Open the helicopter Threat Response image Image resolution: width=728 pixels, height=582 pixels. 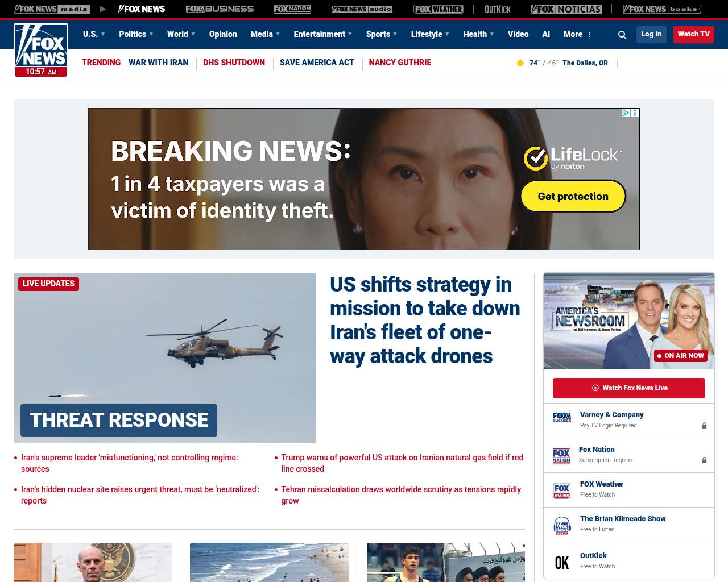[x=165, y=358]
